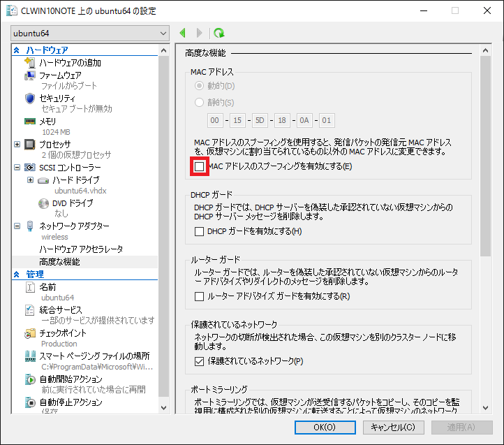Click the green back arrow icon
Screen dimensions: 504x445
pyautogui.click(x=183, y=33)
